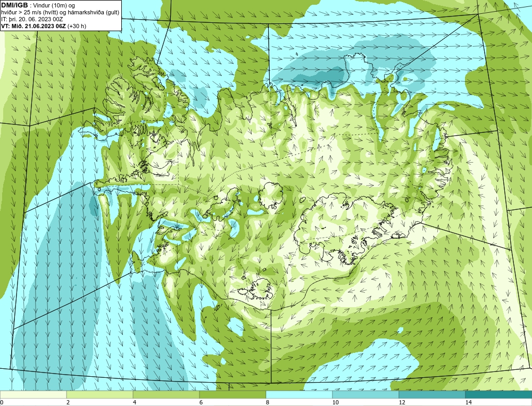Click the olive green 6–8 m/s legend swatch

tap(233, 395)
